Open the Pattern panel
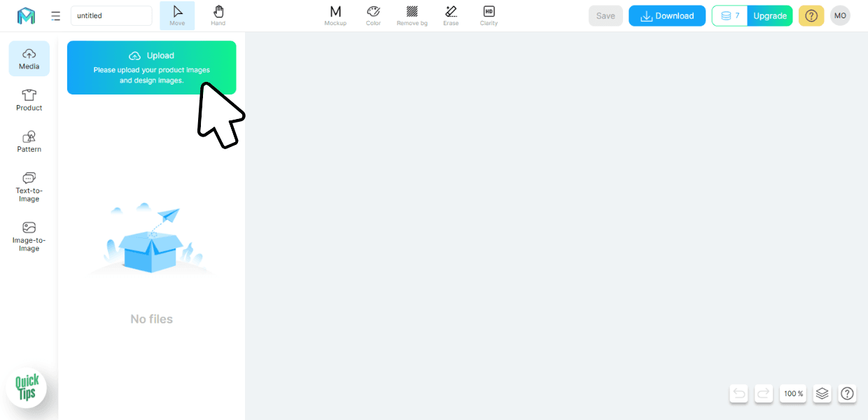The width and height of the screenshot is (868, 420). click(x=29, y=141)
